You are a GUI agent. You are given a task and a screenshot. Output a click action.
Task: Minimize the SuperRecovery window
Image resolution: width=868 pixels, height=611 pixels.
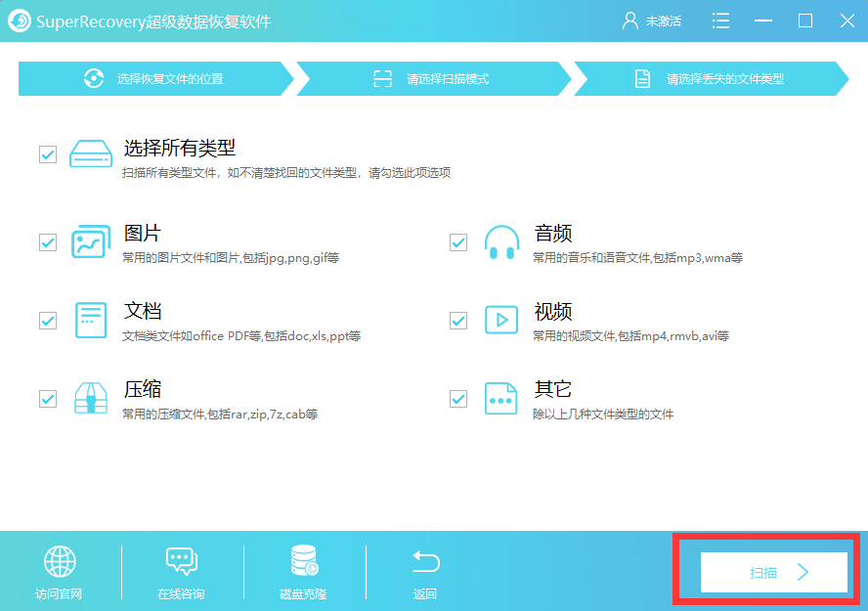(x=762, y=22)
